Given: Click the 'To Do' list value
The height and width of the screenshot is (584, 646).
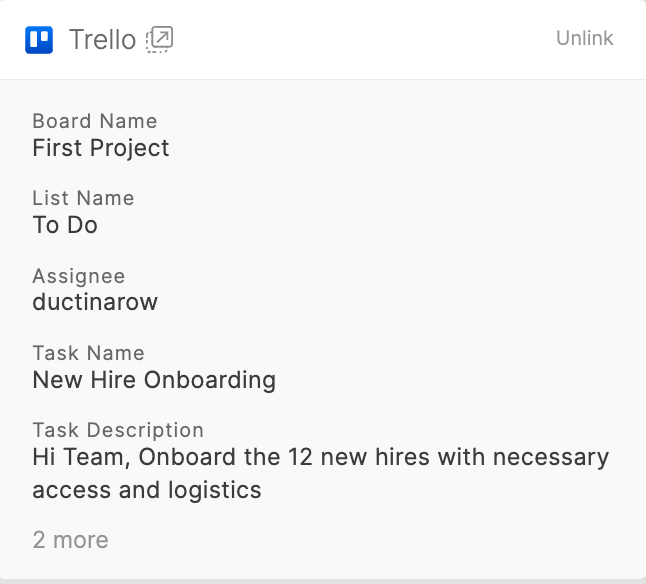Looking at the screenshot, I should click(65, 225).
